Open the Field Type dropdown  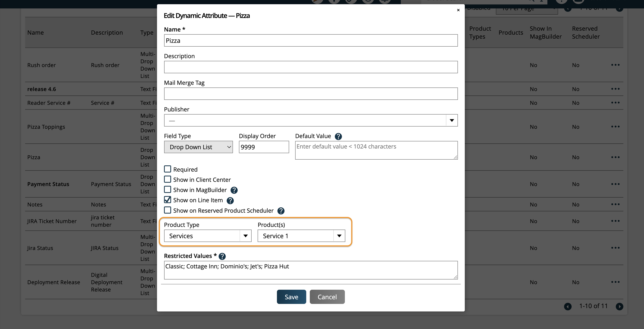coord(198,147)
